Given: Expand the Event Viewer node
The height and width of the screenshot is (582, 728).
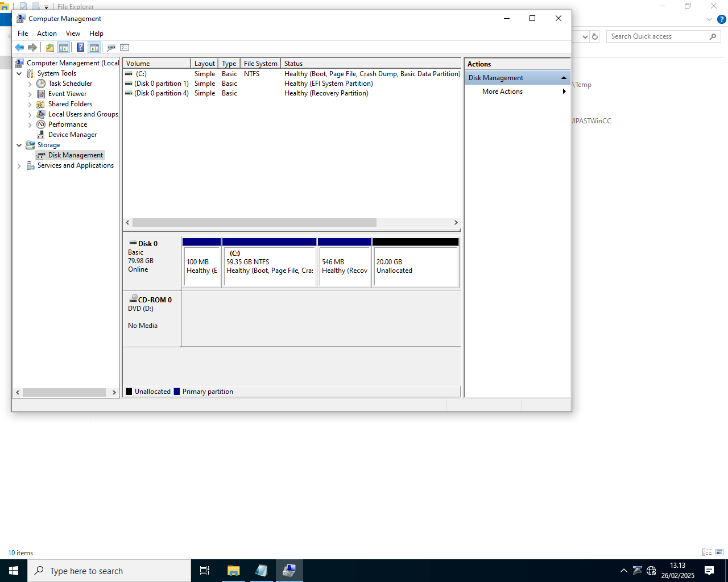Looking at the screenshot, I should click(30, 94).
